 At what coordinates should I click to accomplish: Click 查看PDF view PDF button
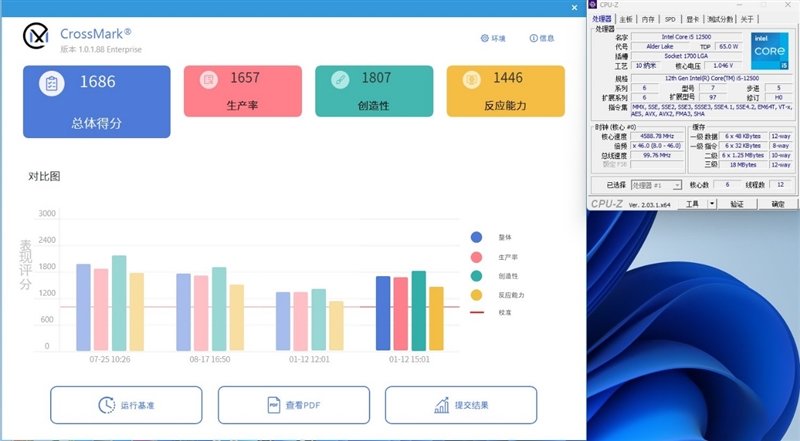(x=294, y=405)
